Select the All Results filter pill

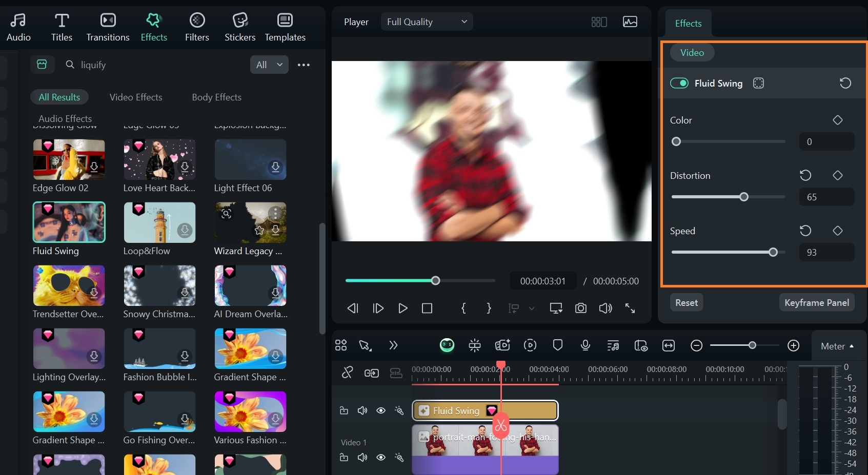tap(59, 97)
